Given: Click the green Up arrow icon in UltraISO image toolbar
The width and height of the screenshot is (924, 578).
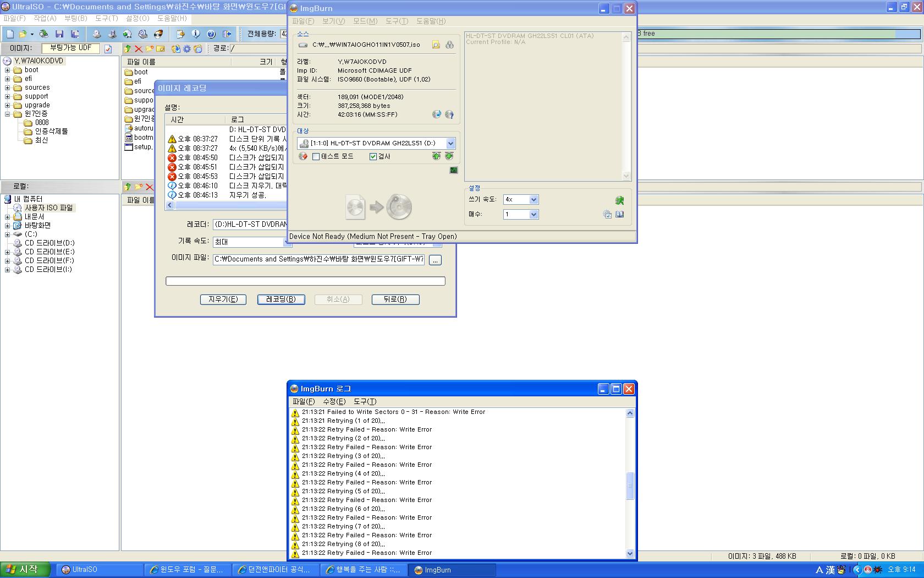Looking at the screenshot, I should 128,49.
